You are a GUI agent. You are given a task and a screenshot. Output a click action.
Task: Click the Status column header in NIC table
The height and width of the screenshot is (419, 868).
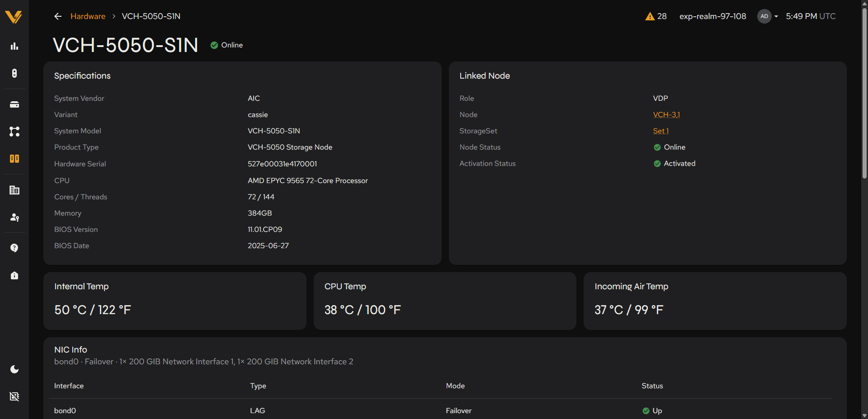click(x=652, y=386)
